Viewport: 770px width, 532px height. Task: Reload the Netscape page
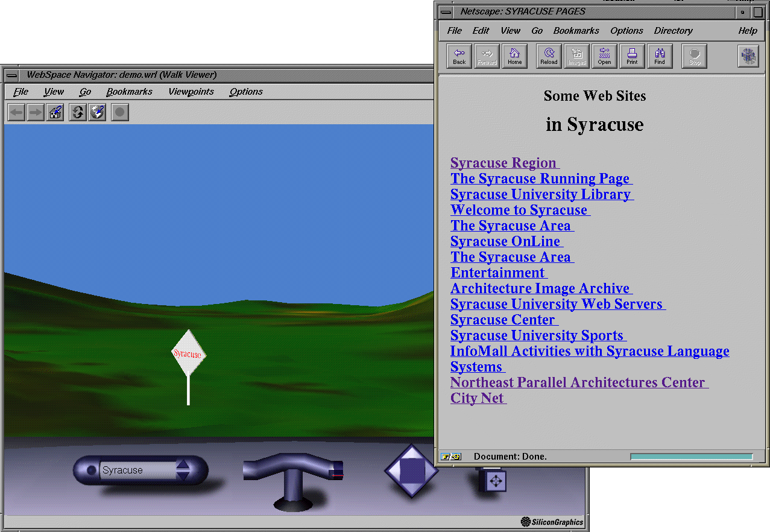(x=549, y=56)
